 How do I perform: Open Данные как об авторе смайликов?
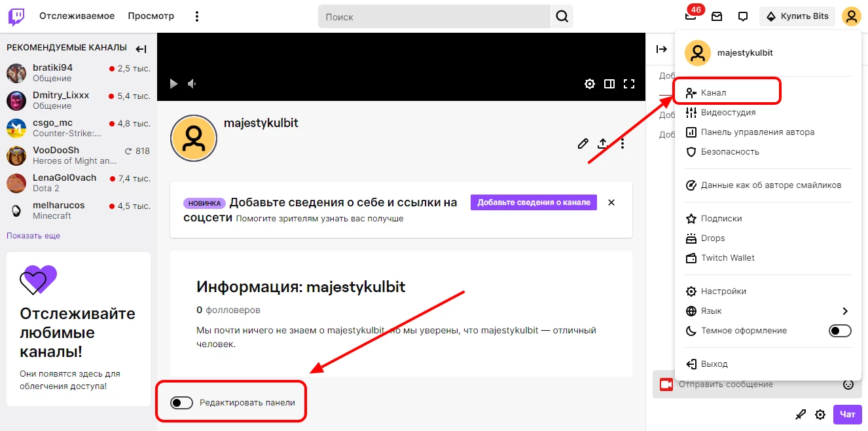[769, 185]
